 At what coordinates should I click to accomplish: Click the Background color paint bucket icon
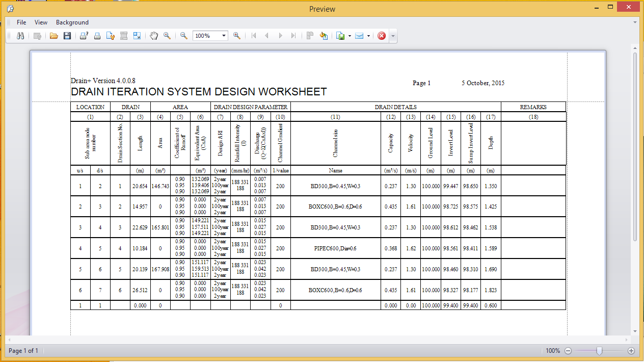coord(323,36)
